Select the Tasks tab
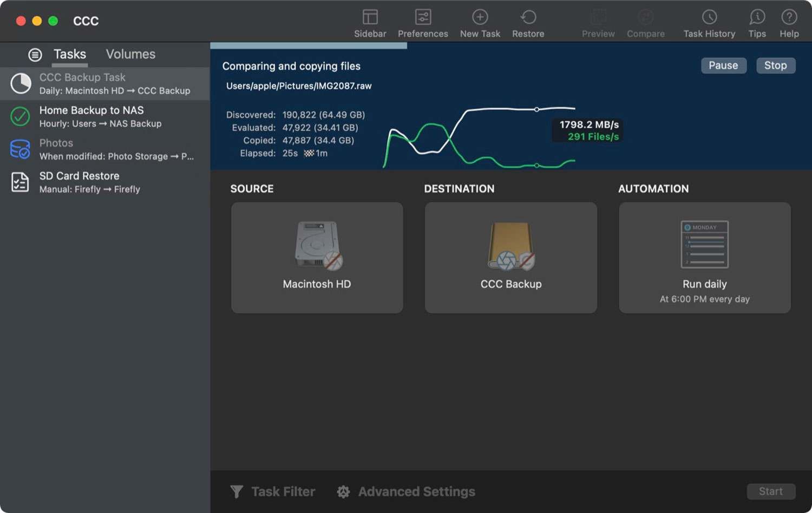Viewport: 812px width, 513px height. [x=69, y=54]
